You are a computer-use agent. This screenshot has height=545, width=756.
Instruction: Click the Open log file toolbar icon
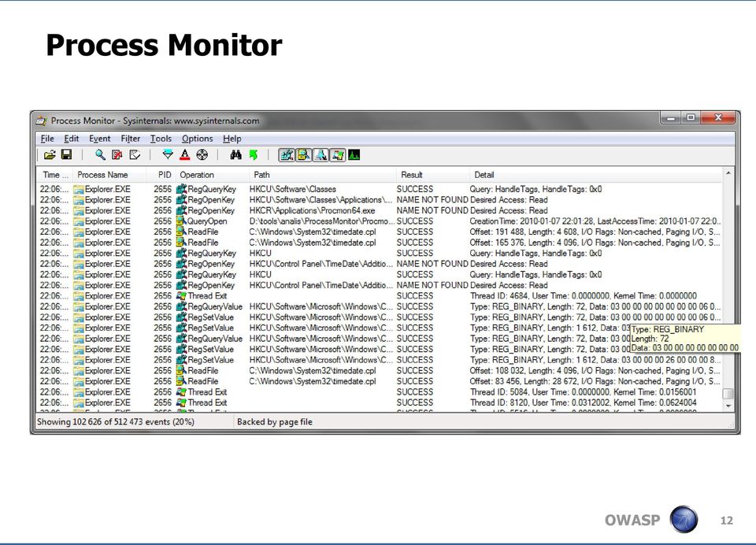(x=50, y=155)
